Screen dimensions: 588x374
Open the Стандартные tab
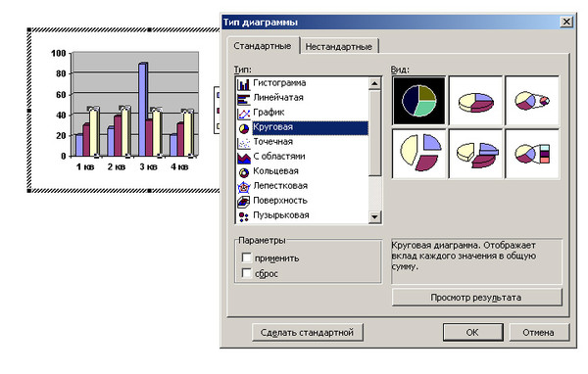tap(263, 46)
